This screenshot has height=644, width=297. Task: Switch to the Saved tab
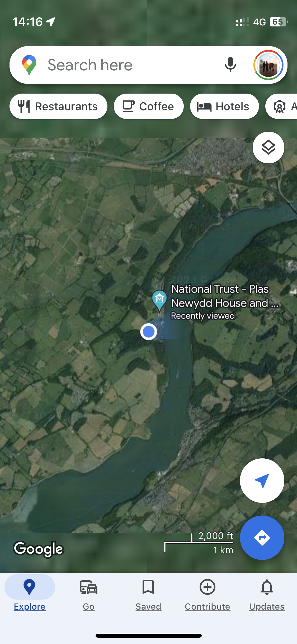click(x=148, y=595)
